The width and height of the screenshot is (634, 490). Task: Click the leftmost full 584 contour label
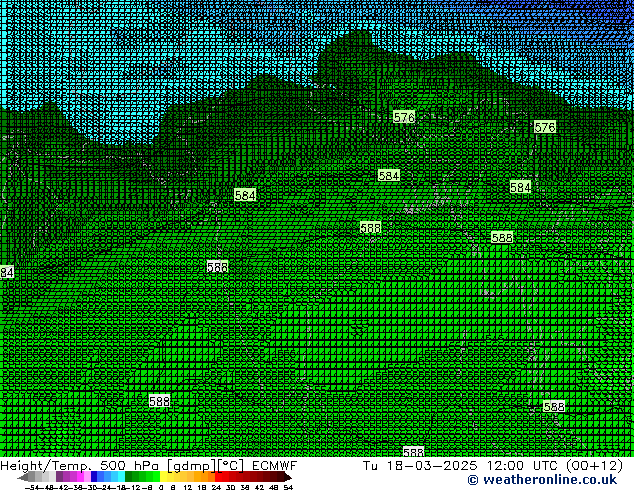245,195
